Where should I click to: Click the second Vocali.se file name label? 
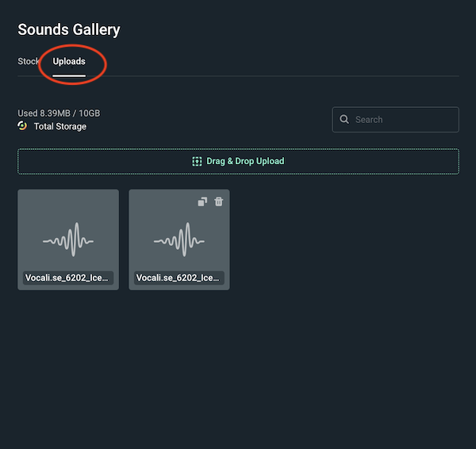179,278
